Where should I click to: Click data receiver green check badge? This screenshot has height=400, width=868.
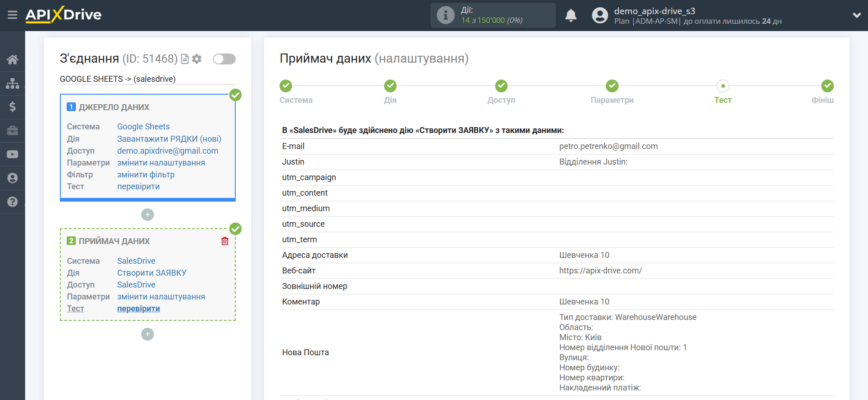[x=235, y=229]
